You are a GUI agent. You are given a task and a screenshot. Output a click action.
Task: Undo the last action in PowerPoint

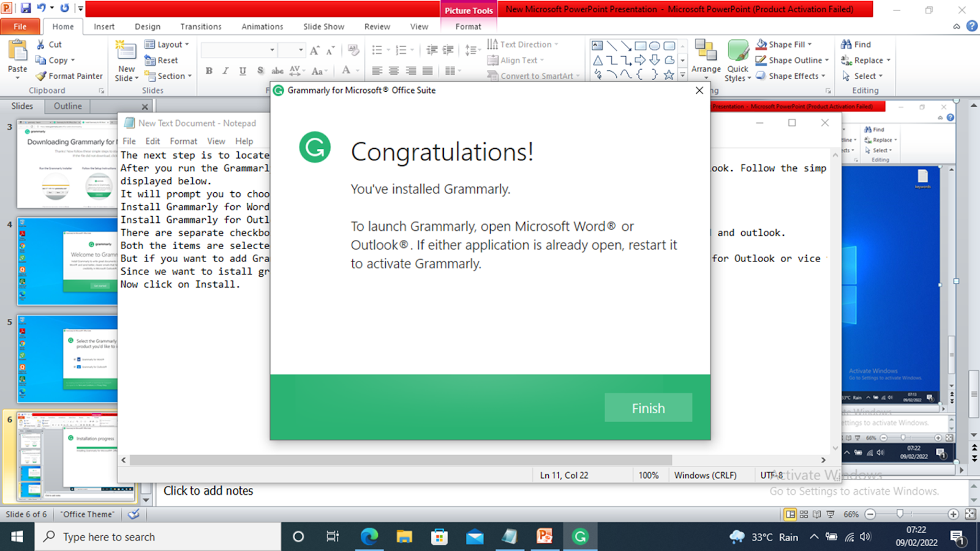[x=41, y=9]
